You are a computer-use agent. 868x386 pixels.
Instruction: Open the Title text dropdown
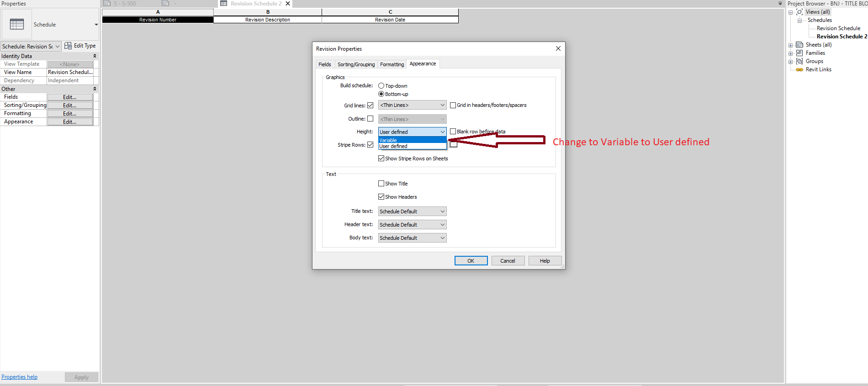pos(412,212)
